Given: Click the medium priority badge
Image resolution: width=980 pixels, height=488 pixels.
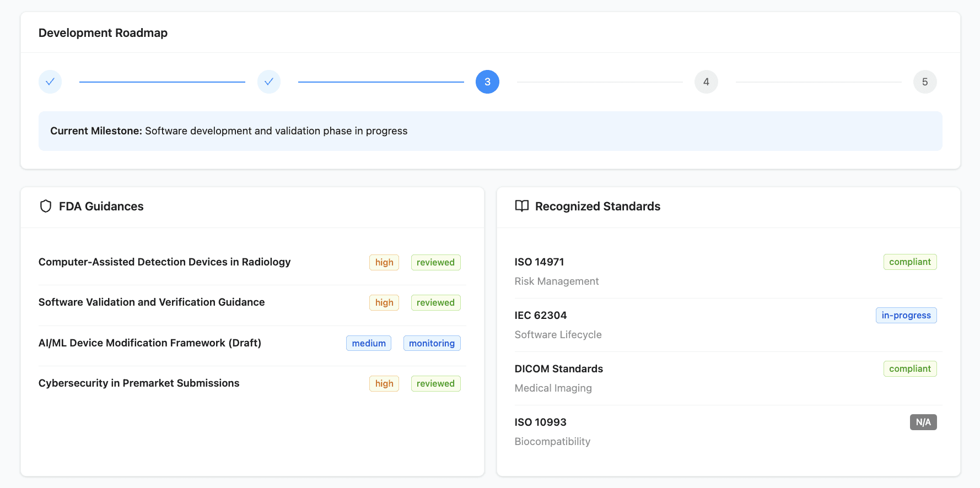Looking at the screenshot, I should click(x=369, y=343).
